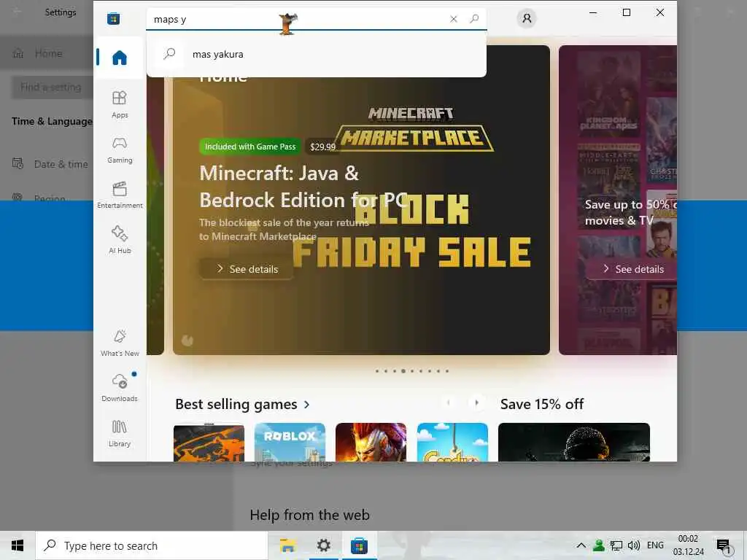Open the first orange game thumbnail
The height and width of the screenshot is (560, 747).
[x=209, y=443]
